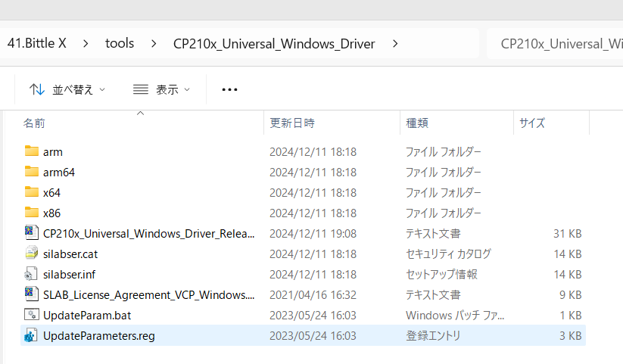
Task: Expand chevron after 41.Bittle X breadcrumb
Action: click(x=86, y=43)
